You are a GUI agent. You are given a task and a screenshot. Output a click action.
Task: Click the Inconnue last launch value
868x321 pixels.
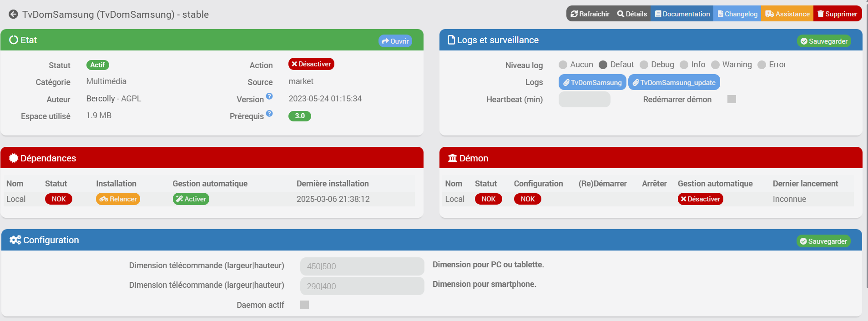coord(789,199)
